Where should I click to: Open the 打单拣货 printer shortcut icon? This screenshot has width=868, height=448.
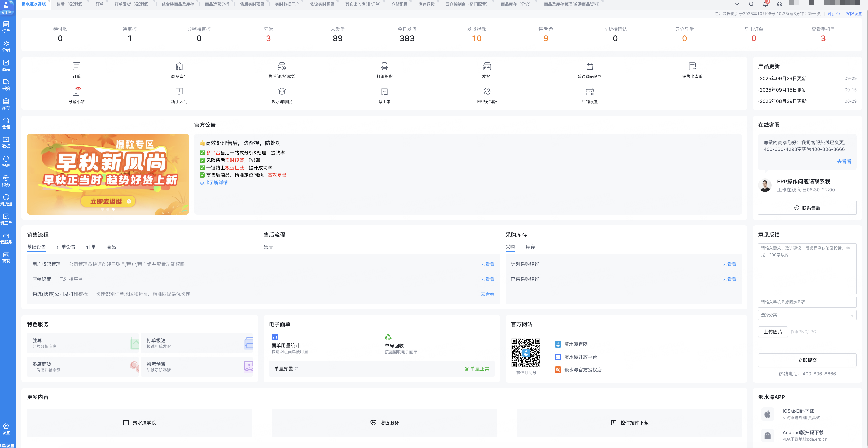click(384, 66)
